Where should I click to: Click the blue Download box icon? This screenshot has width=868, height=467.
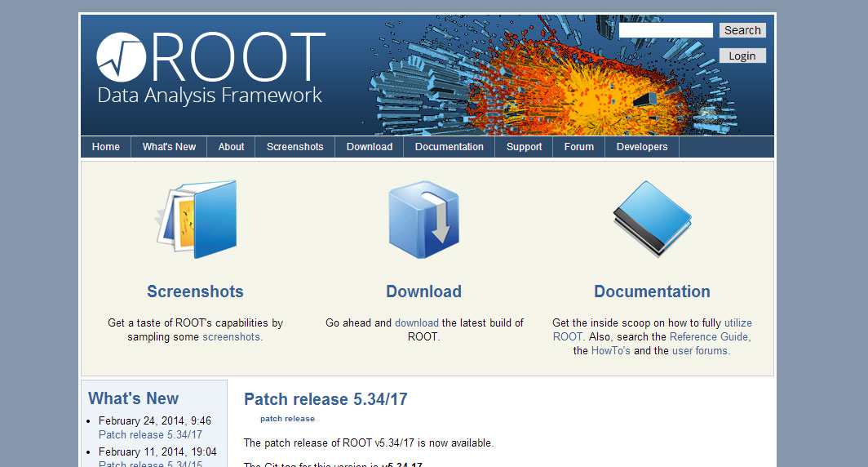click(x=423, y=219)
